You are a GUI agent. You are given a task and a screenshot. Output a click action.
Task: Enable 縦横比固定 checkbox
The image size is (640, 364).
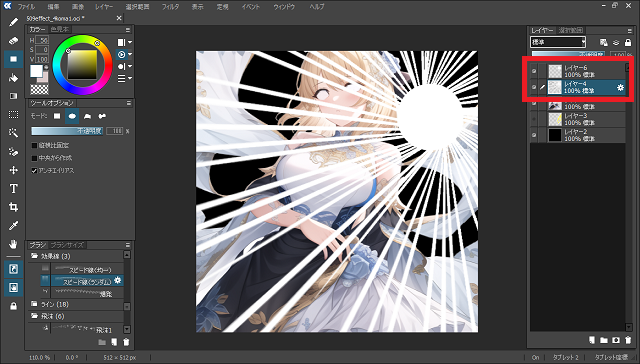coord(34,145)
